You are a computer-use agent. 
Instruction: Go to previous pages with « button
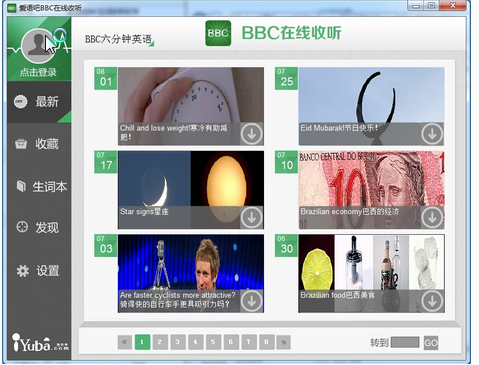(x=125, y=342)
